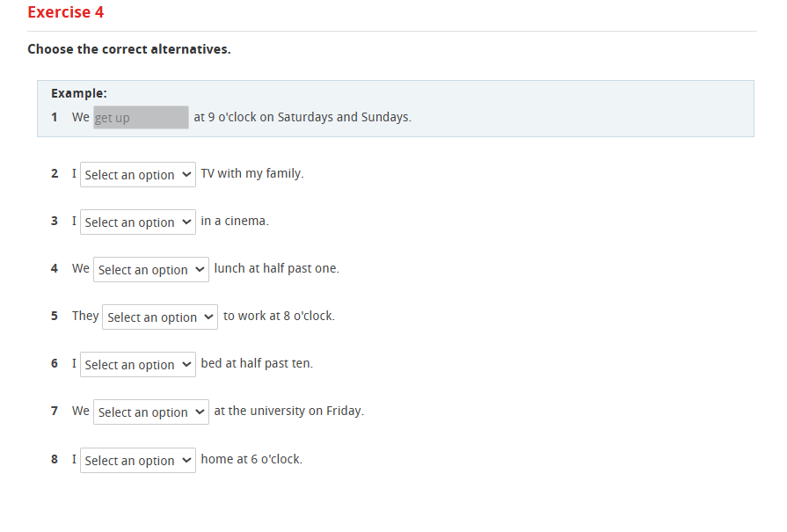787x532 pixels.
Task: Open the dropdown for sentence 8 about home
Action: coord(137,460)
